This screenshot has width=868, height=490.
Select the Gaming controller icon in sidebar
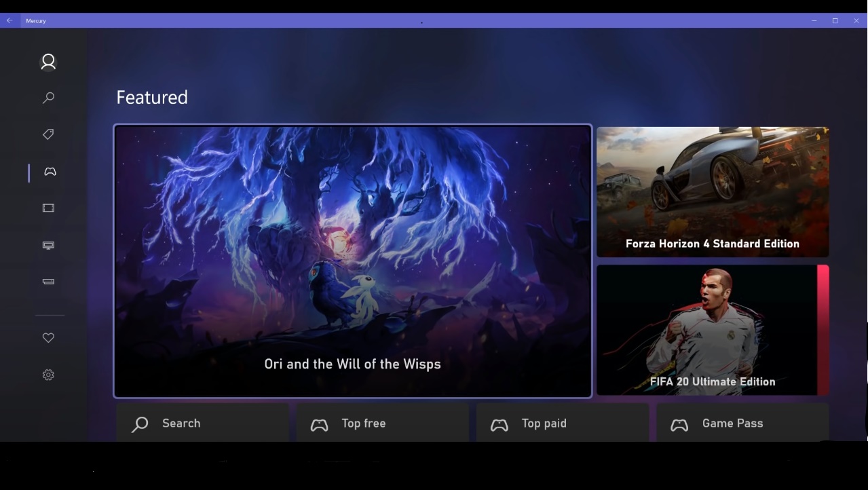50,172
